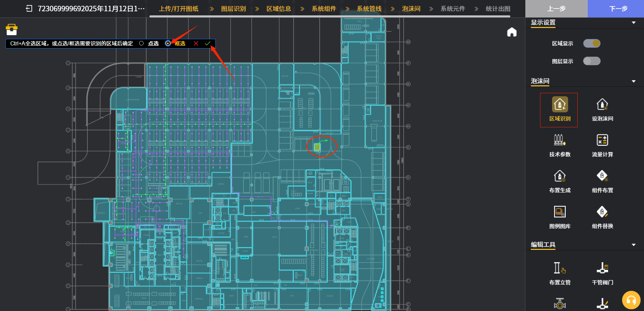This screenshot has width=644, height=311.
Task: Collapse the 泡沫间 panel section
Action: tap(633, 81)
